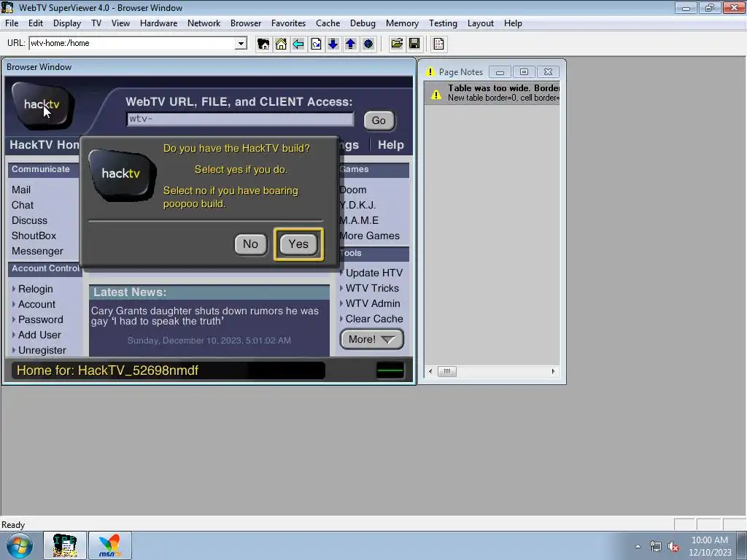Open the M.A.M.E link
This screenshot has height=560, width=747.
[x=359, y=220]
